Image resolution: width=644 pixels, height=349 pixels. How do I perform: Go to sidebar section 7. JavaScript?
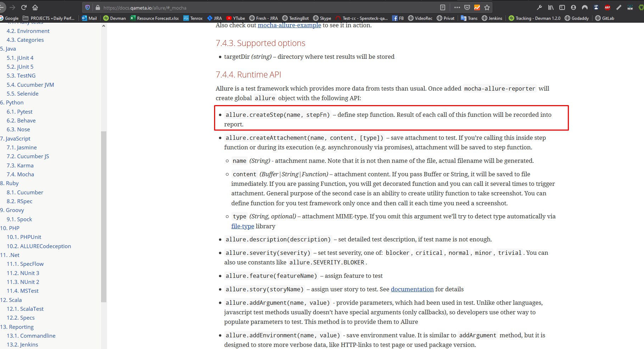coord(15,138)
